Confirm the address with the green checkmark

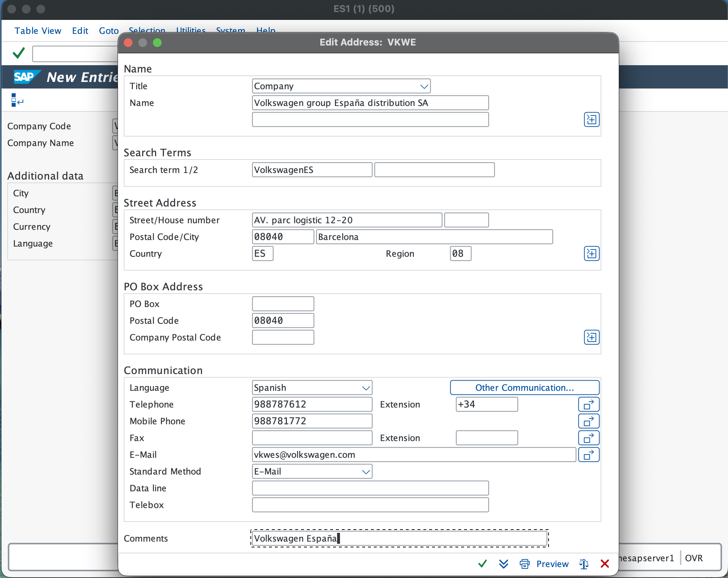(483, 564)
